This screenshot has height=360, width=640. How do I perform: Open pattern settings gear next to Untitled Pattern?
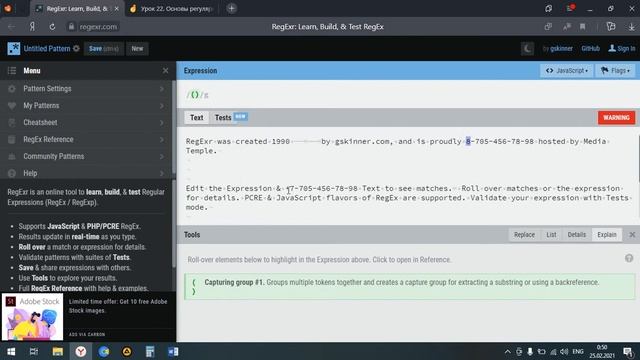[76, 49]
